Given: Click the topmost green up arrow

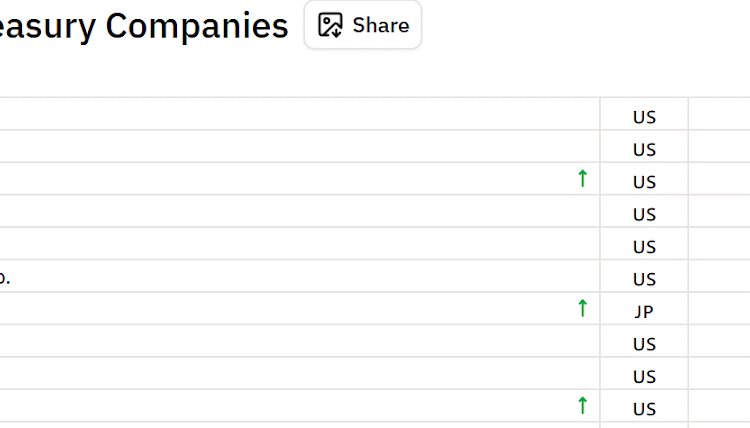Looking at the screenshot, I should pyautogui.click(x=583, y=179).
